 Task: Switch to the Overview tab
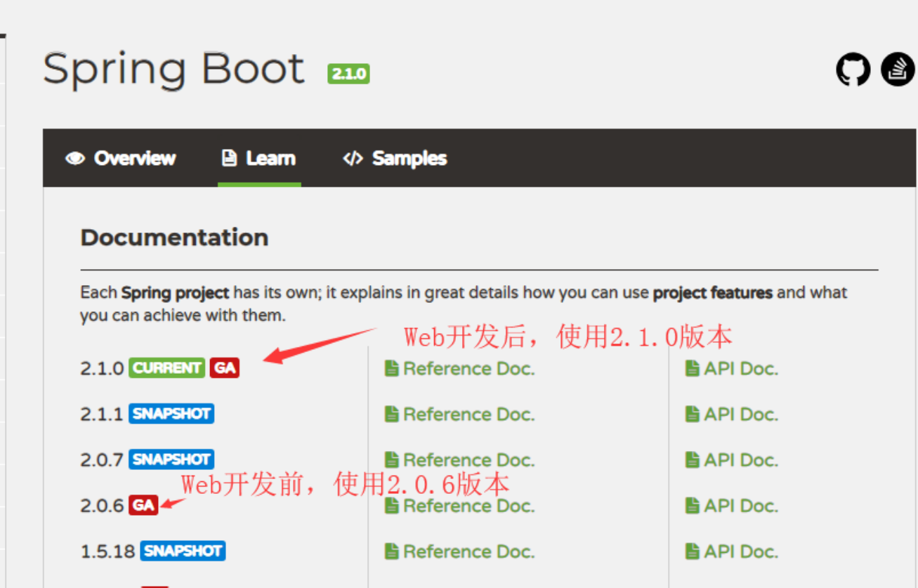(120, 158)
